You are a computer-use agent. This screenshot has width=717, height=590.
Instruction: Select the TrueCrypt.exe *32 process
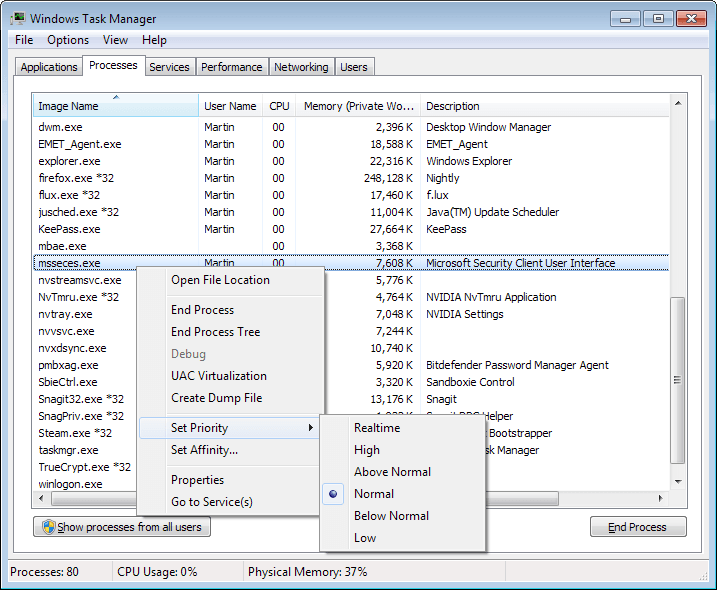coord(85,467)
